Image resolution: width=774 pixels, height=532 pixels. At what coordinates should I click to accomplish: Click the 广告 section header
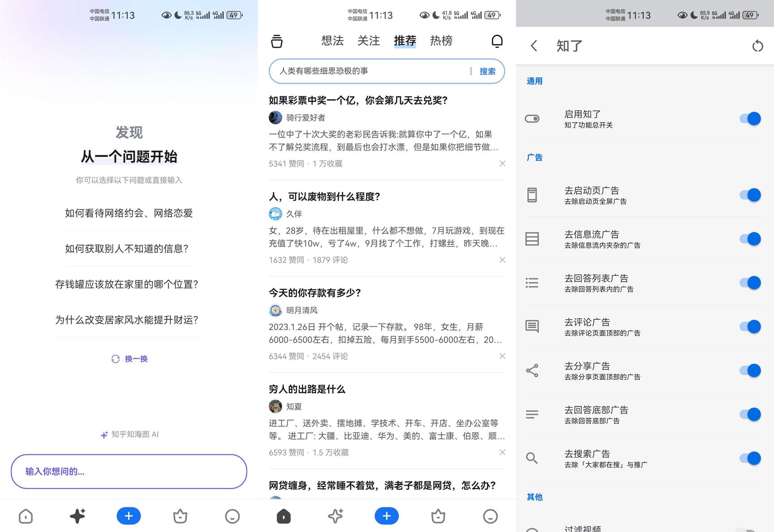tap(535, 158)
